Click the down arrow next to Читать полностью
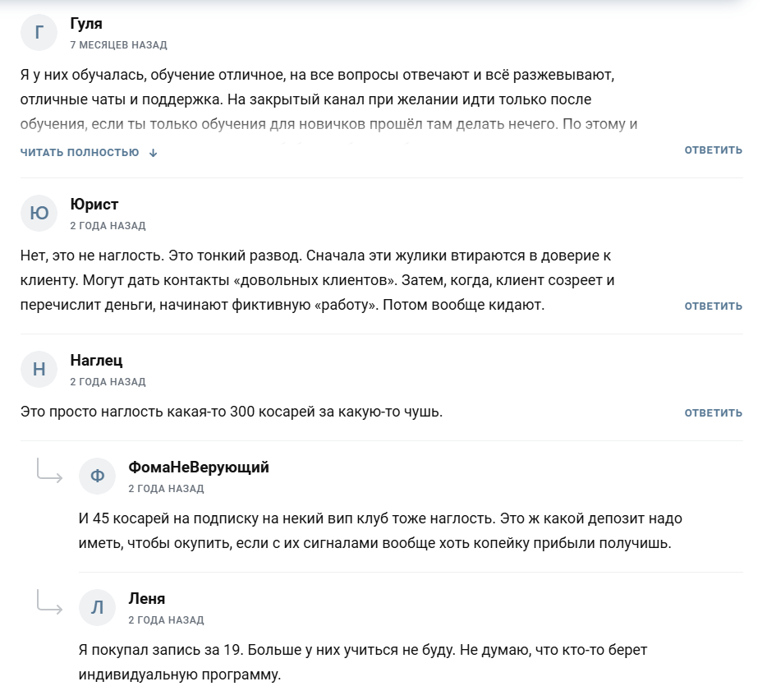The width and height of the screenshot is (767, 700). click(153, 153)
